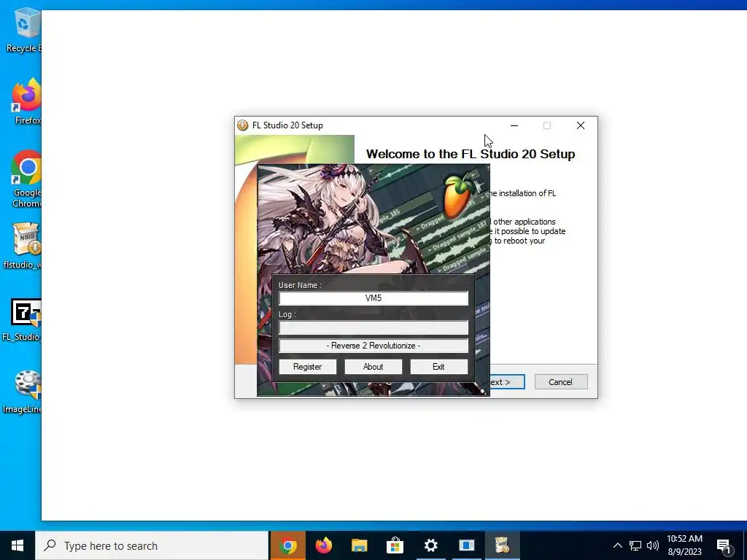This screenshot has height=560, width=747.
Task: Open File Explorer from the taskbar
Action: pos(359,545)
